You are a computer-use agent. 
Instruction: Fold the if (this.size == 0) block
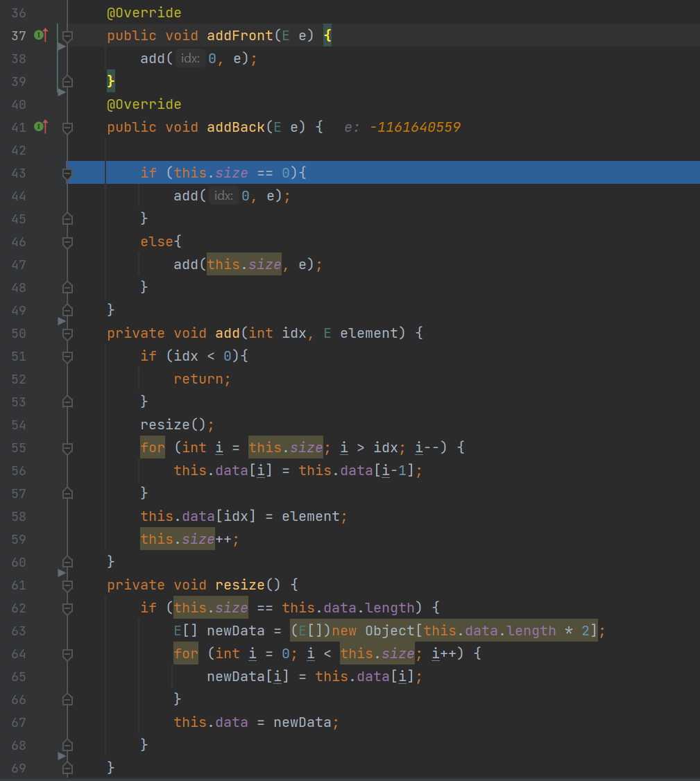(67, 173)
